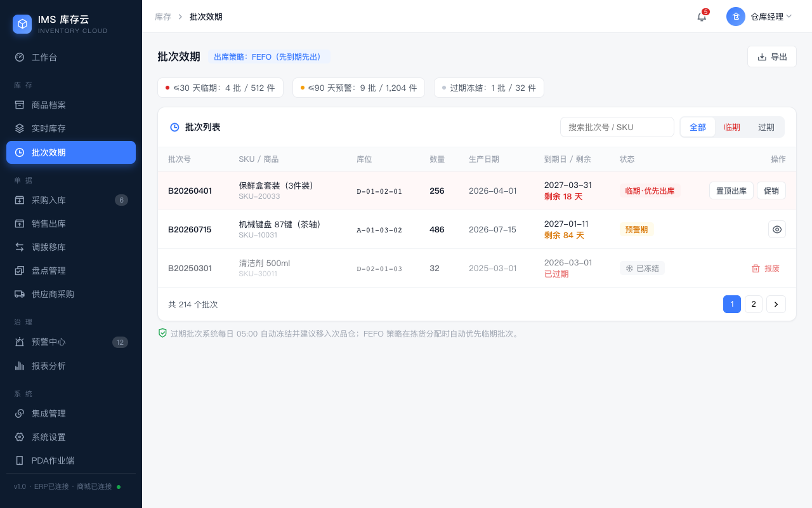Switch to the 全部 filter tab
The height and width of the screenshot is (508, 812).
698,127
